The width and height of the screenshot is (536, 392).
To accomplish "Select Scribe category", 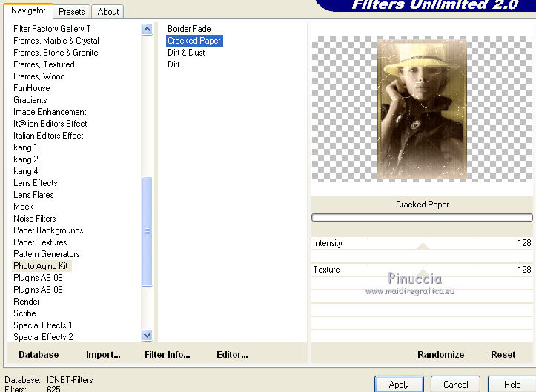I will pos(24,313).
